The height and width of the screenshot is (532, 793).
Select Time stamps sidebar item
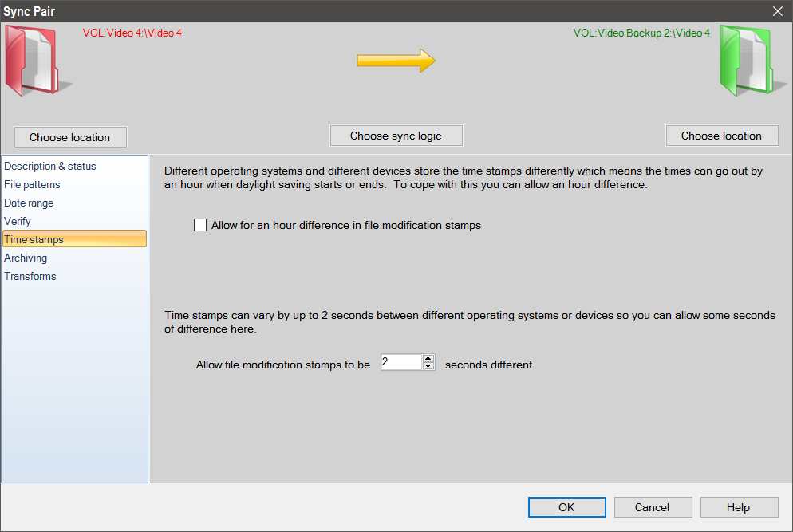pos(34,239)
